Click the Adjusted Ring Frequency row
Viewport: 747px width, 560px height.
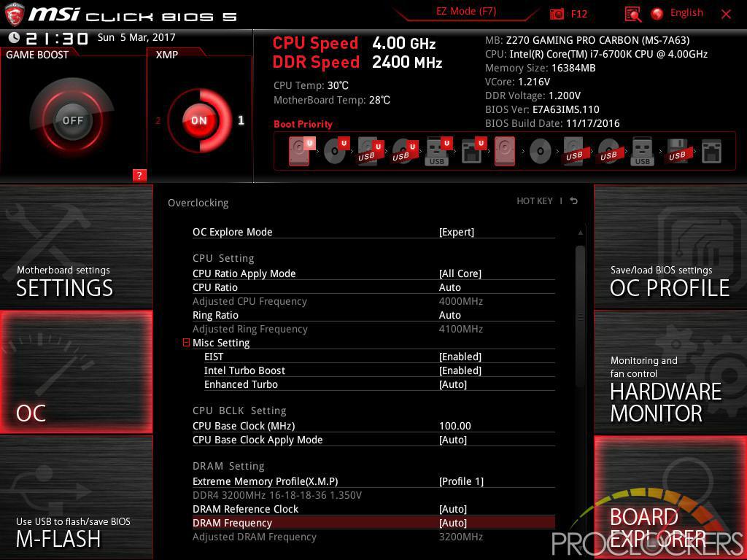tap(373, 329)
